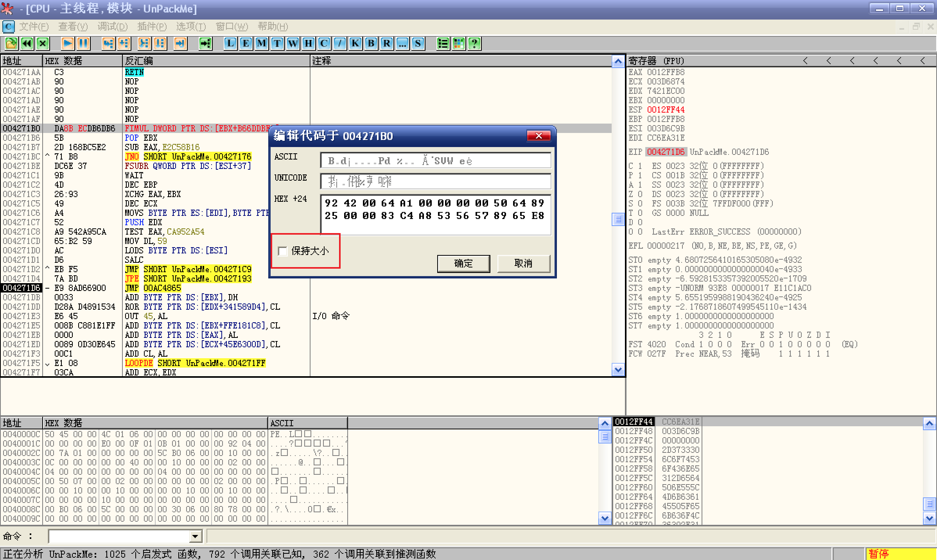The height and width of the screenshot is (560, 937).
Task: Click the Restart program rewind icon
Action: coord(27,43)
